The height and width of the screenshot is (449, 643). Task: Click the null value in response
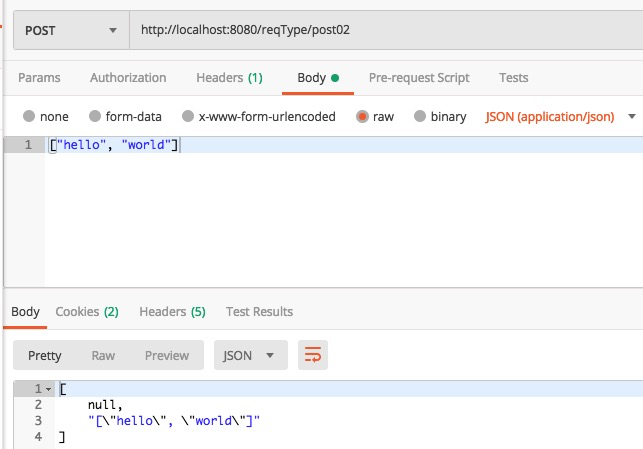tap(102, 405)
